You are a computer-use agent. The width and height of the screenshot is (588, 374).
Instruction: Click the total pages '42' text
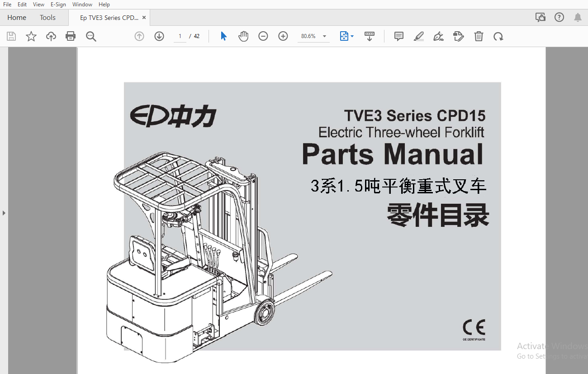point(197,36)
